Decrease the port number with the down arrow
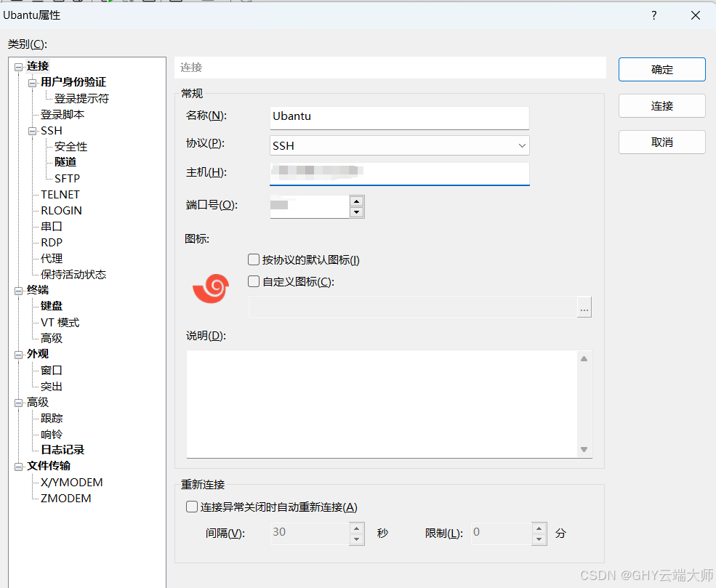The width and height of the screenshot is (716, 588). [x=357, y=212]
